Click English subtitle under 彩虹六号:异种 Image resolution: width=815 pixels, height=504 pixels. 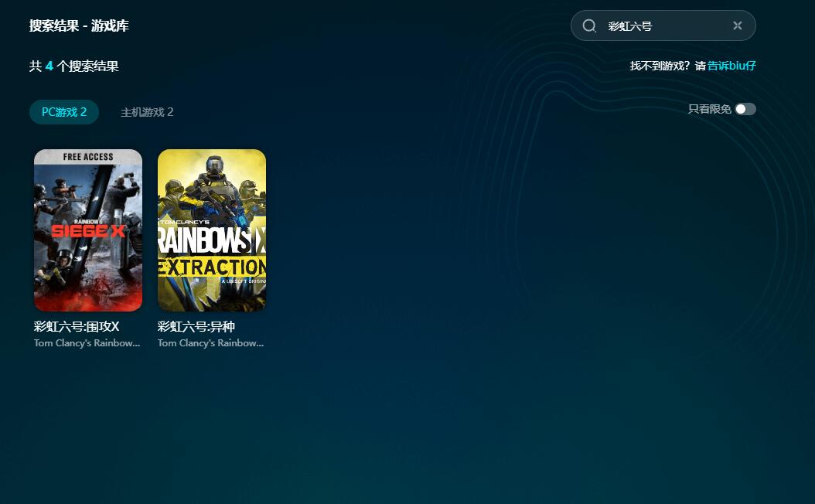click(x=210, y=343)
